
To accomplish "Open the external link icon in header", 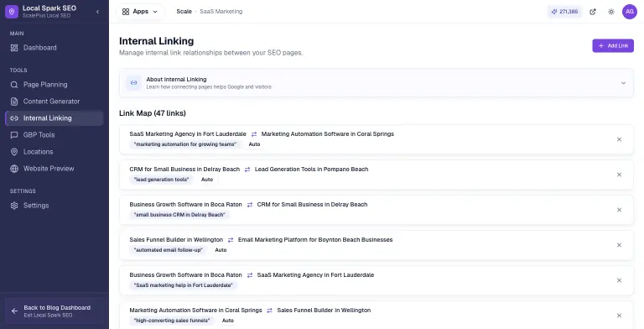I will point(593,12).
